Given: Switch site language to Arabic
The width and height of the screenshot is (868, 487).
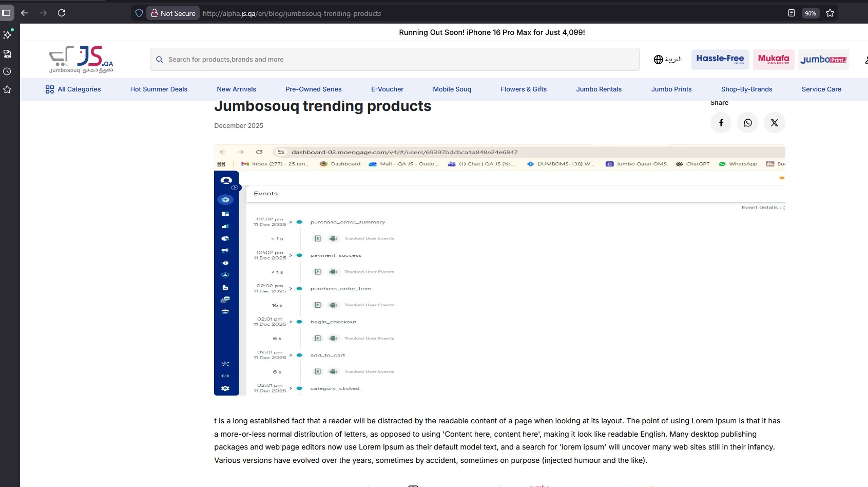Looking at the screenshot, I should tap(667, 60).
